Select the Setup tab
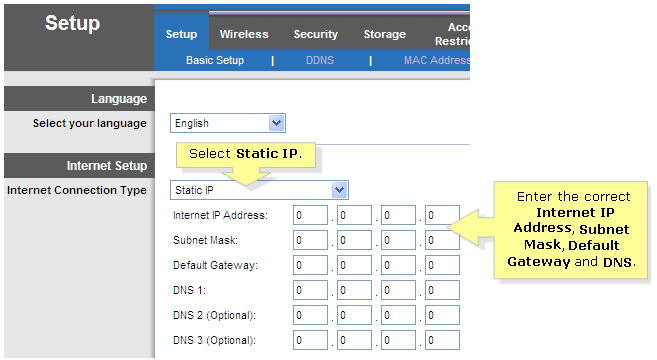This screenshot has height=360, width=657. (x=181, y=34)
